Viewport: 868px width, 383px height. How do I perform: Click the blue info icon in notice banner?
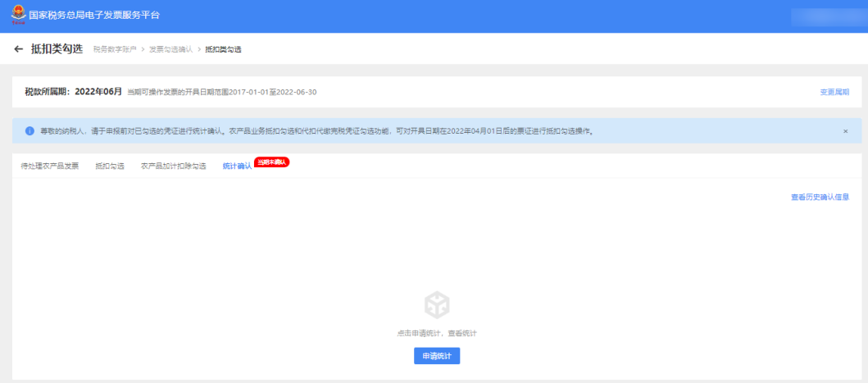[30, 131]
